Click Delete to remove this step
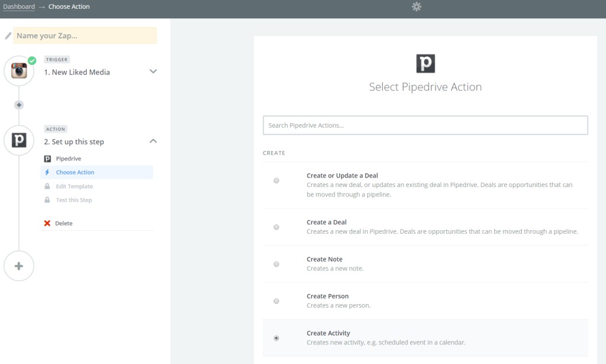 point(64,223)
